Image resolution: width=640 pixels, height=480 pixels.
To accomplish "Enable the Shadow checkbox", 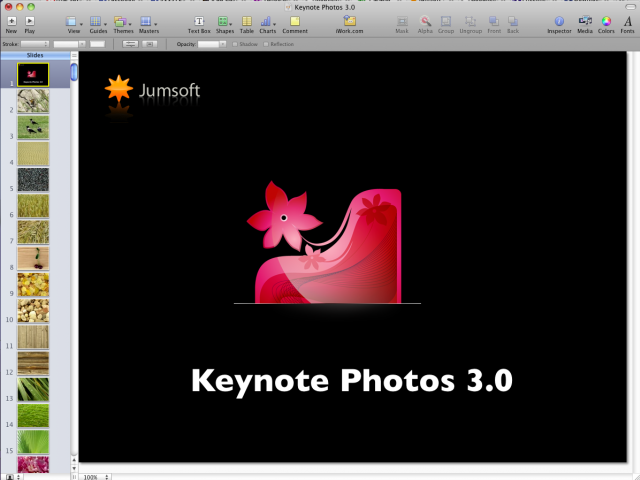I will [x=235, y=44].
